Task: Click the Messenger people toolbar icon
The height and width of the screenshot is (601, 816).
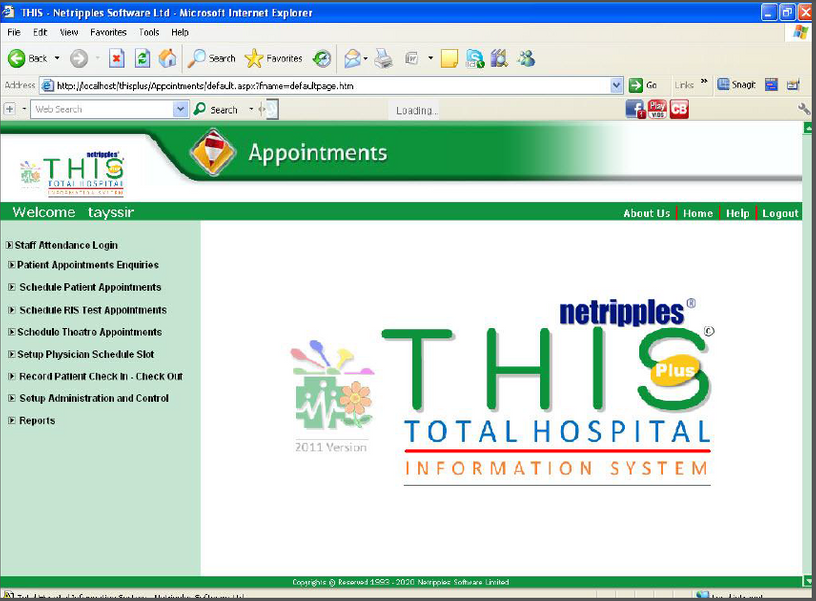Action: 526,58
